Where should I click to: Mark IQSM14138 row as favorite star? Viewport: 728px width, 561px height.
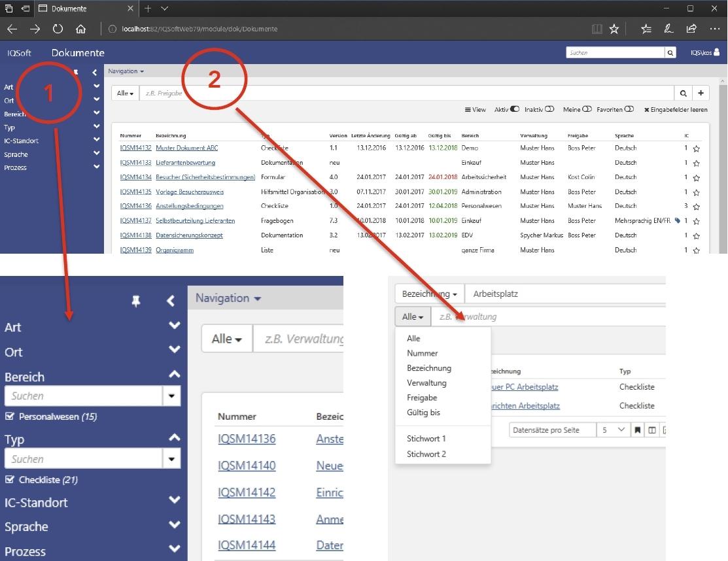coord(697,236)
